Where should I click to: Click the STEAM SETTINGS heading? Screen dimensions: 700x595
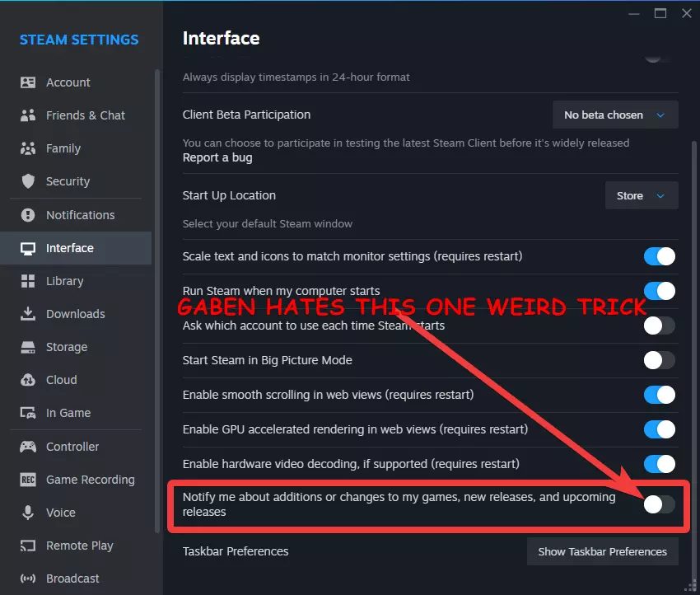coord(79,40)
